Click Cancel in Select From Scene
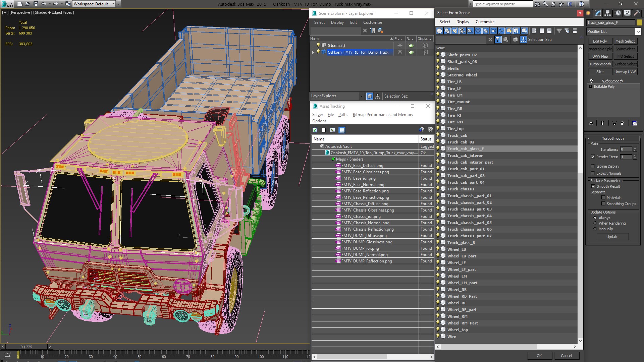This screenshot has height=362, width=644. click(566, 356)
